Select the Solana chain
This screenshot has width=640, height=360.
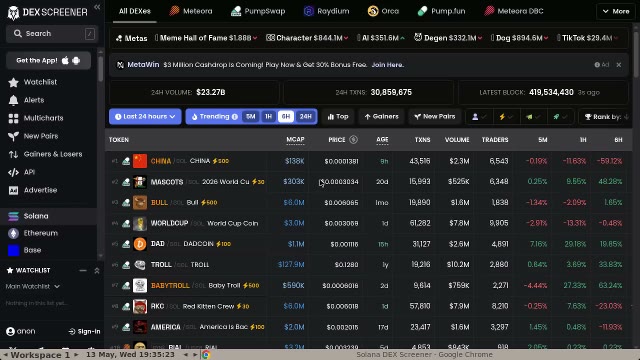[x=49, y=216]
